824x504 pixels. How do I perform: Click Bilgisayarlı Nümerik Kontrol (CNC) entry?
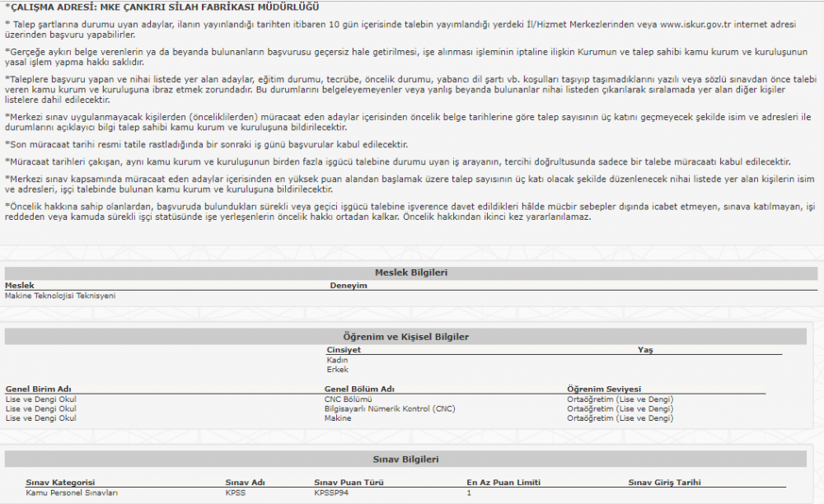pos(389,408)
